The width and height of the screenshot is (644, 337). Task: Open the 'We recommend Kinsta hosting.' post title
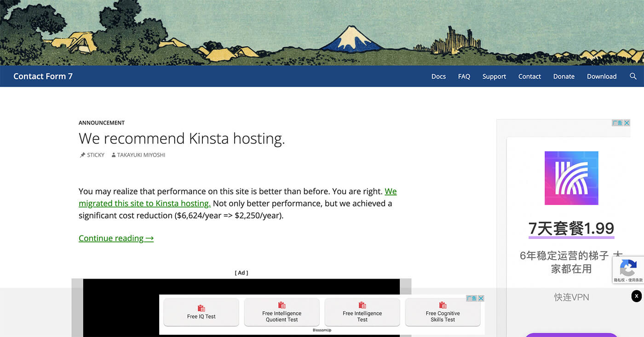point(182,138)
